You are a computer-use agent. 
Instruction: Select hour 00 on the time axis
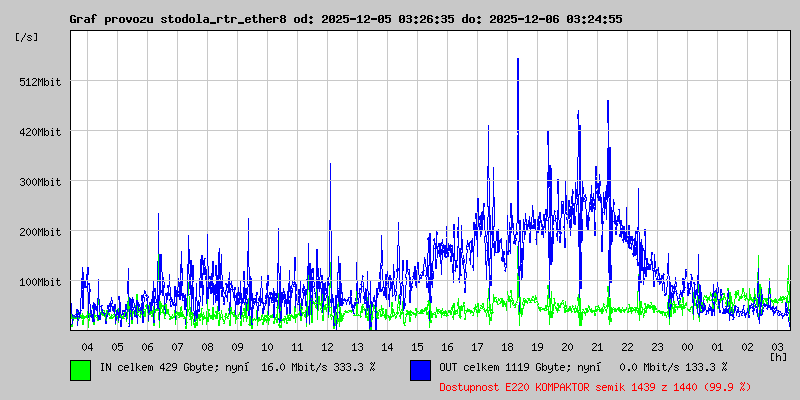point(687,346)
